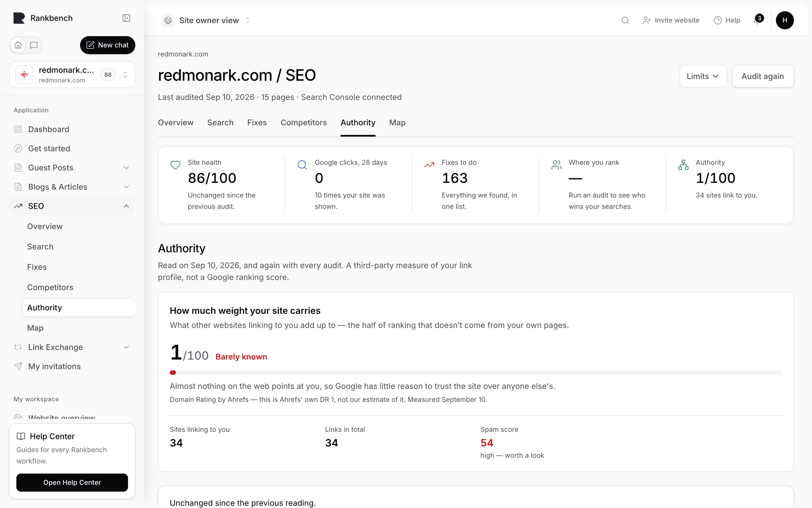
Task: Click the Where you rank people icon
Action: [556, 165]
